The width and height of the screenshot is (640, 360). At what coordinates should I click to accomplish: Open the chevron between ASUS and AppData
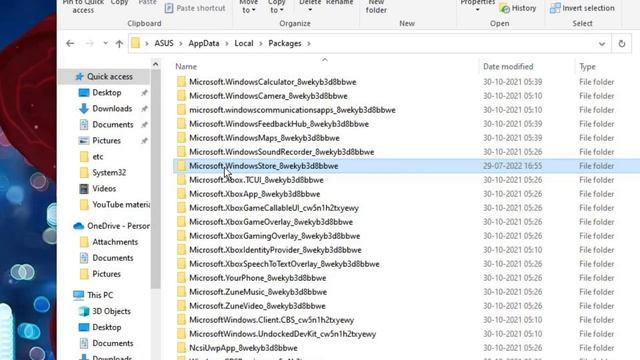[180, 43]
